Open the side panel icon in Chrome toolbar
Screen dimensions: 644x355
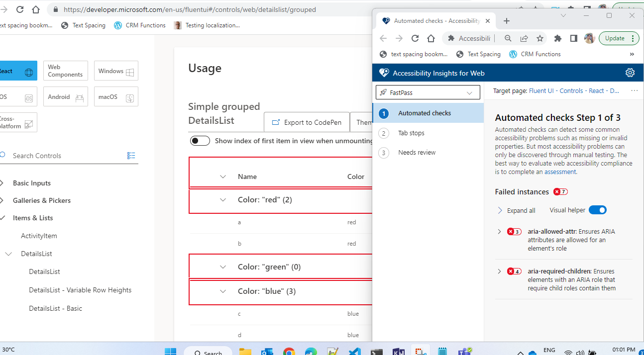(573, 38)
